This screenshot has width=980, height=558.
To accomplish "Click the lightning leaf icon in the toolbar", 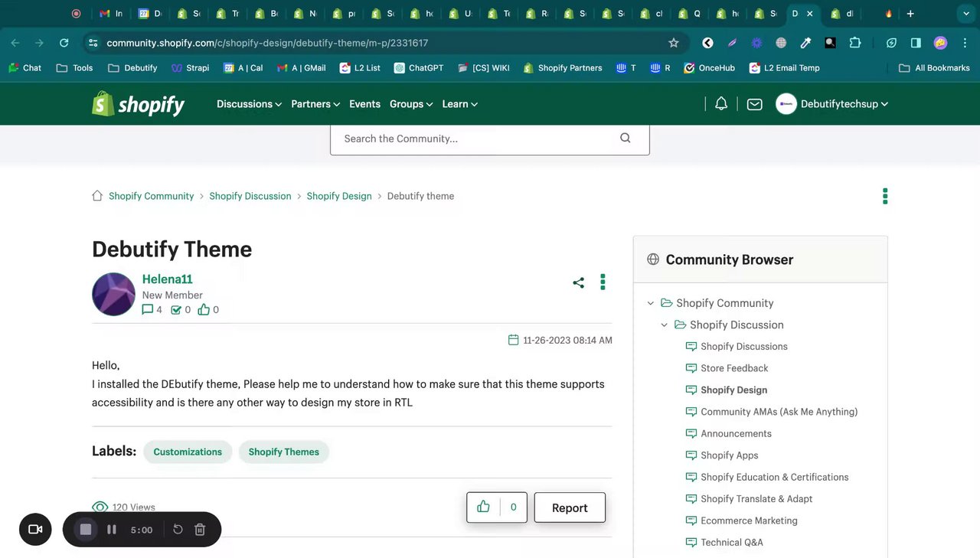I will [891, 43].
